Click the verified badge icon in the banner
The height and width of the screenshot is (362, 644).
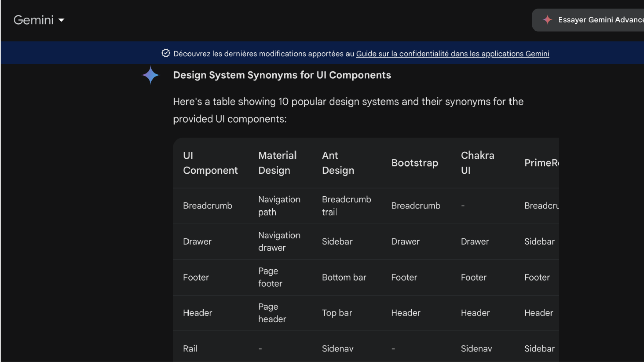pos(166,53)
